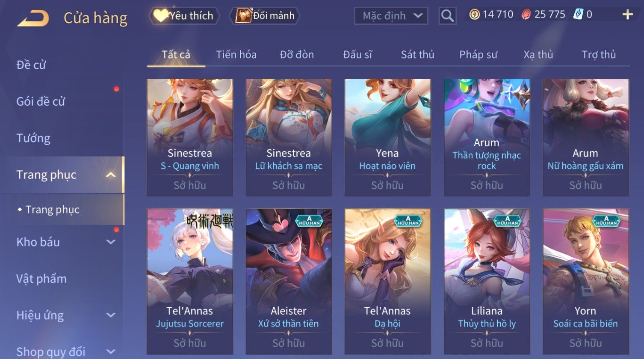Switch to the Pháp sư tab

(x=478, y=54)
